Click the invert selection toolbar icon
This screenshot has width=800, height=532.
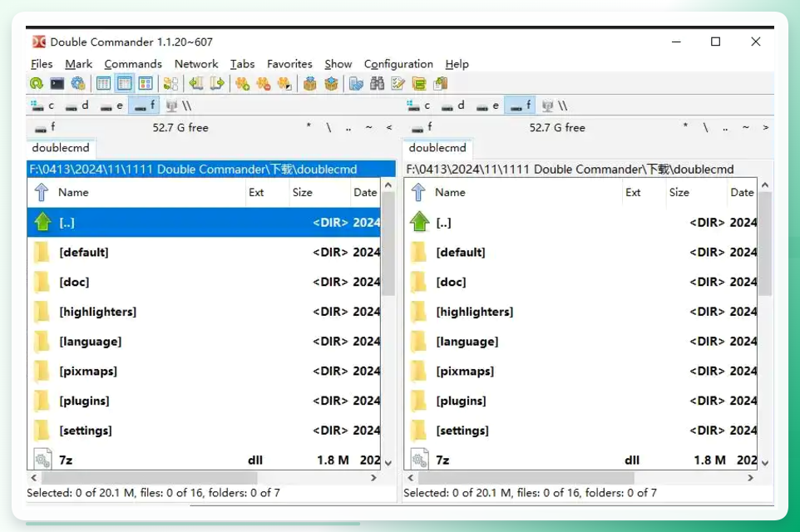pos(284,83)
